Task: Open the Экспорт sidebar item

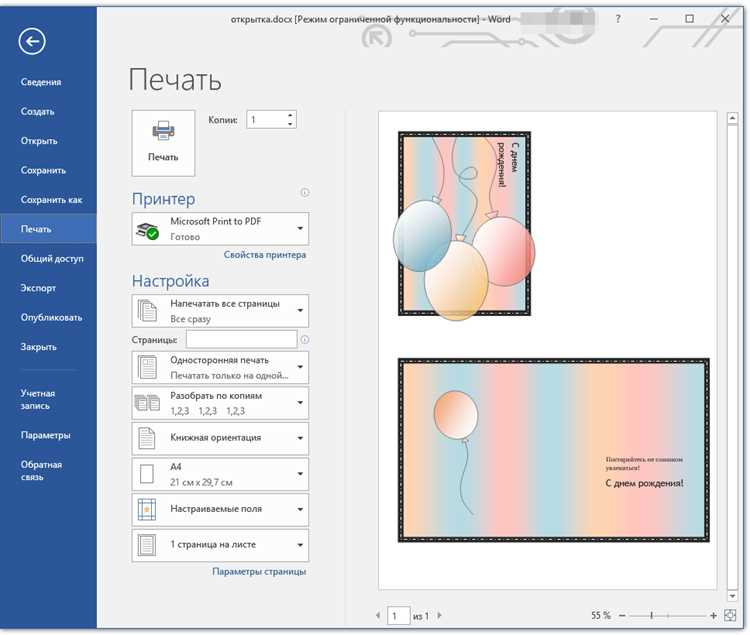Action: 38,288
